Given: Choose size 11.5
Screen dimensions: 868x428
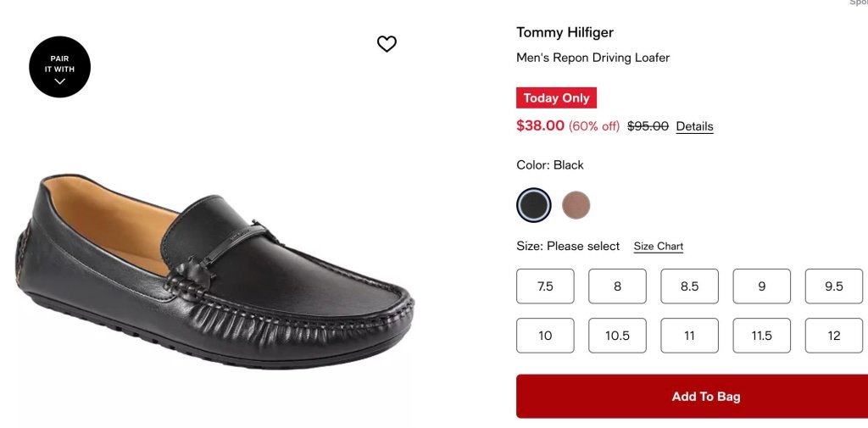Looking at the screenshot, I should pyautogui.click(x=762, y=336).
